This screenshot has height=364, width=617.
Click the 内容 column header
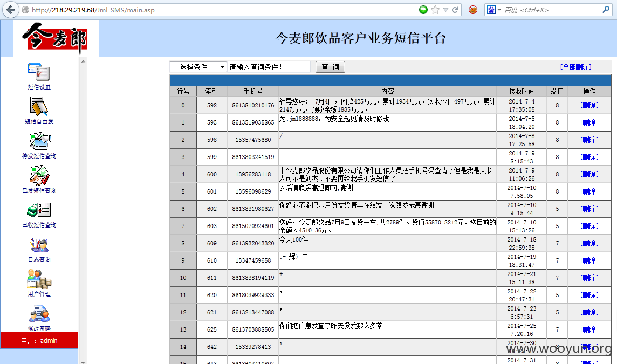388,91
